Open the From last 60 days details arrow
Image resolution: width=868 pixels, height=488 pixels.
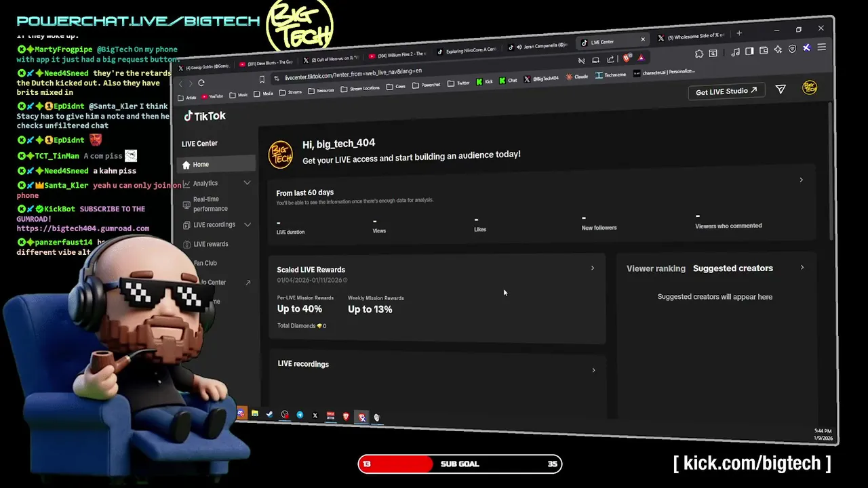(801, 180)
